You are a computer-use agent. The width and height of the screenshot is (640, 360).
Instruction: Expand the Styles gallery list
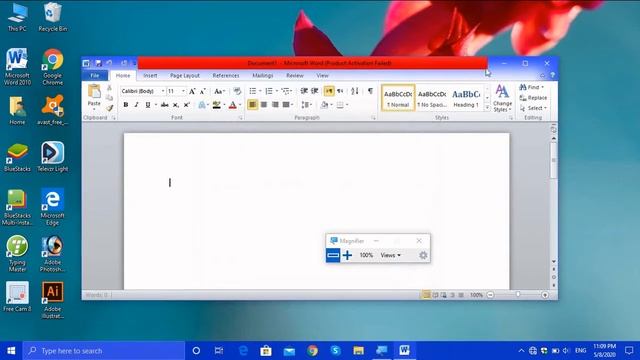tap(487, 108)
